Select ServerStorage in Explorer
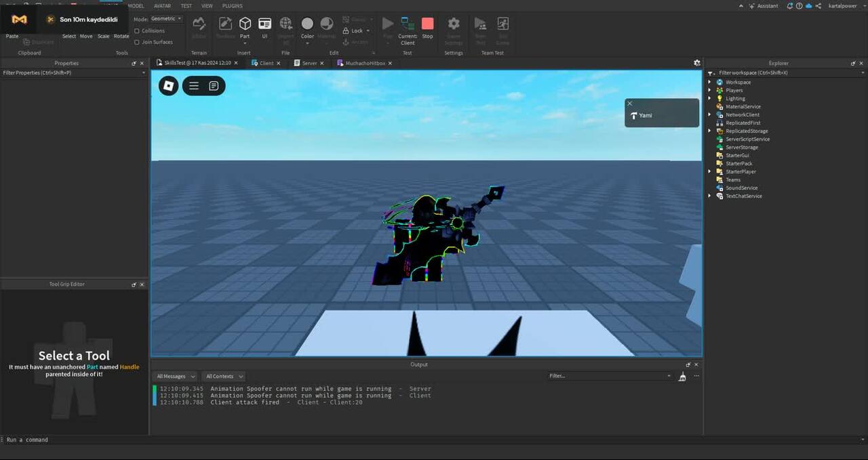Viewport: 868px width, 460px height. [742, 147]
